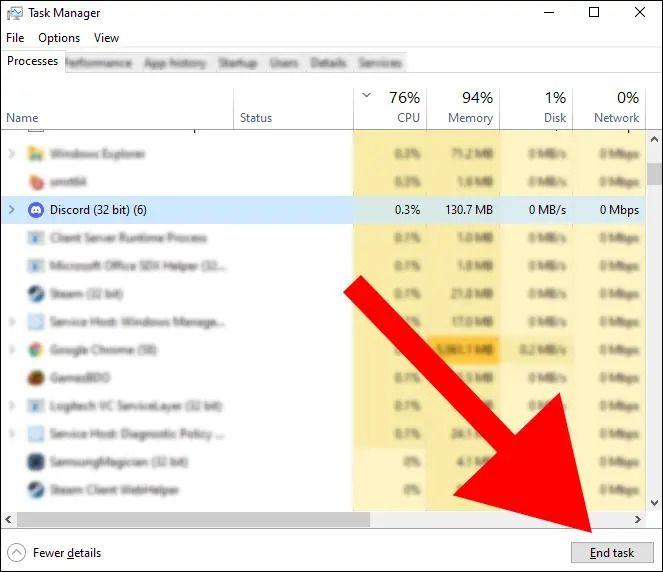Switch to the Processes tab
Screen dimensions: 663x572
point(33,61)
